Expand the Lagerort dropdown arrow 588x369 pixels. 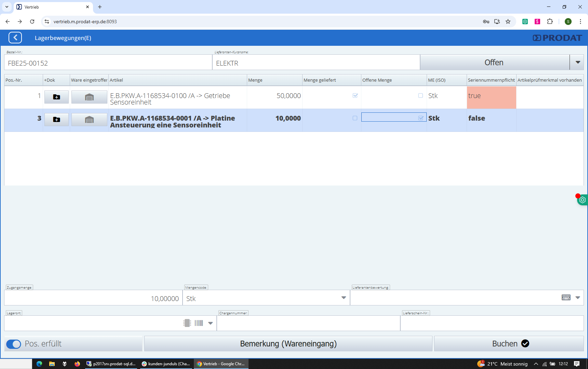(x=211, y=323)
